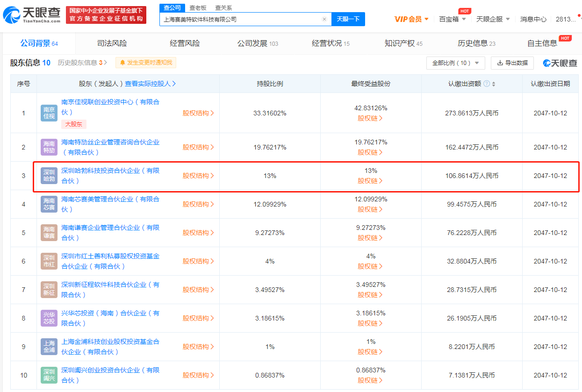Open 股权结构 for 海南芯赛美管理合伙企业
The width and height of the screenshot is (582, 392).
[198, 204]
